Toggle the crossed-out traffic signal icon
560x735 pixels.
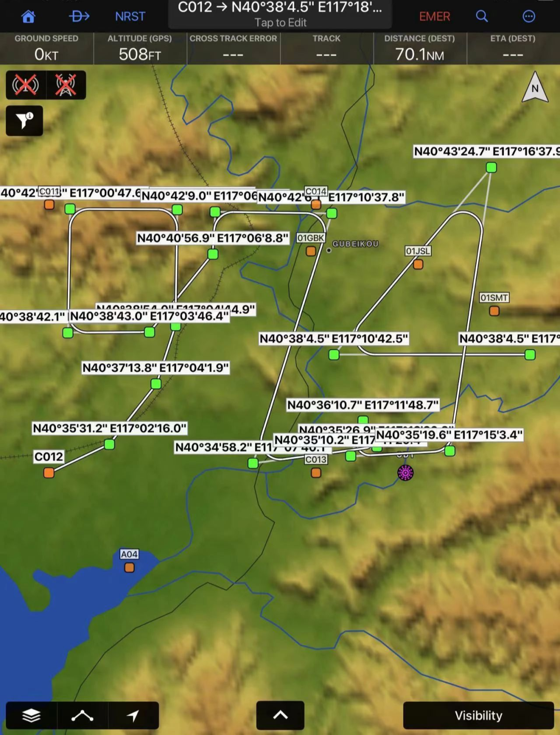(25, 85)
